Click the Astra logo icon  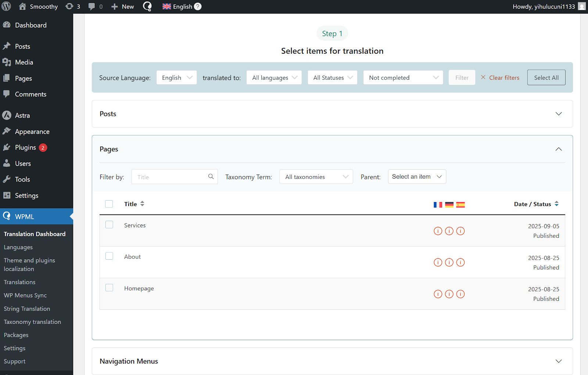(x=7, y=115)
